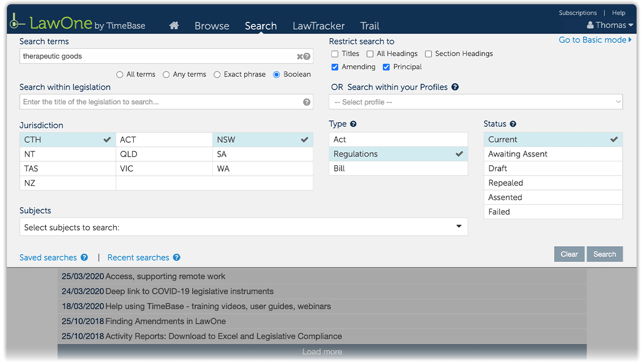Click the help icon beside Status

[512, 124]
